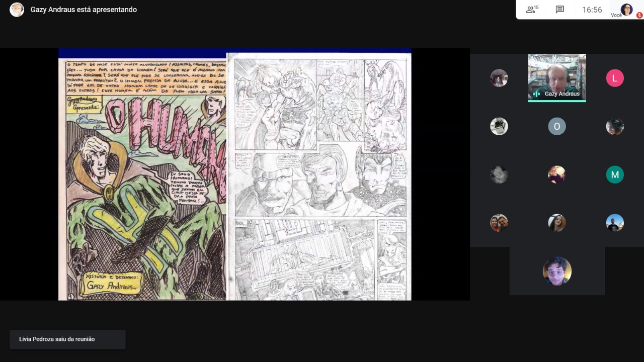Select the Gazy Andraus video tile
This screenshot has width=644, height=362.
557,75
